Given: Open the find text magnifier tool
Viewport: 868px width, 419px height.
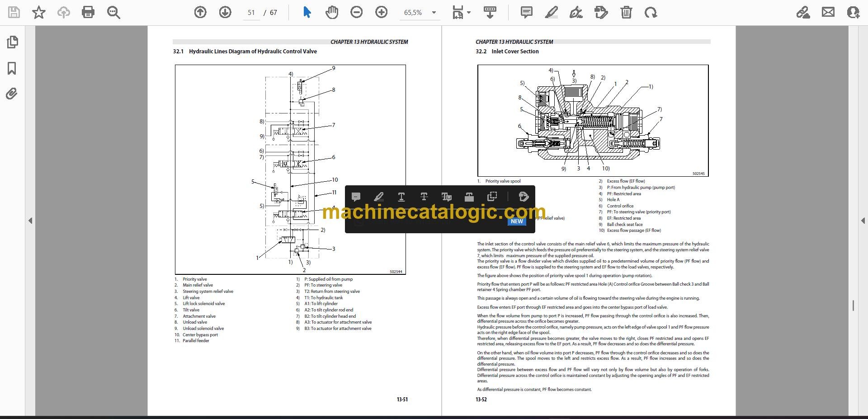Looking at the screenshot, I should (113, 13).
